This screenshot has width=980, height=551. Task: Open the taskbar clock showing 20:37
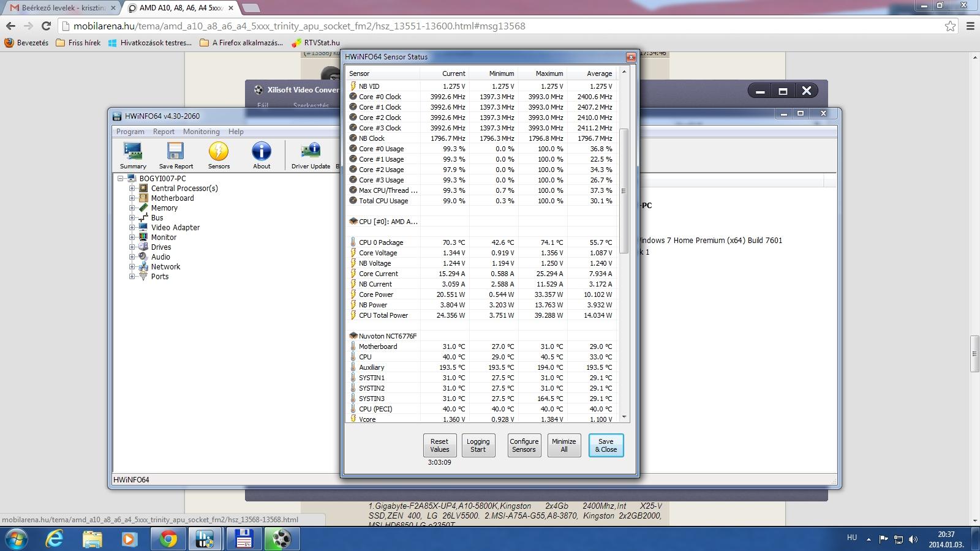coord(946,539)
